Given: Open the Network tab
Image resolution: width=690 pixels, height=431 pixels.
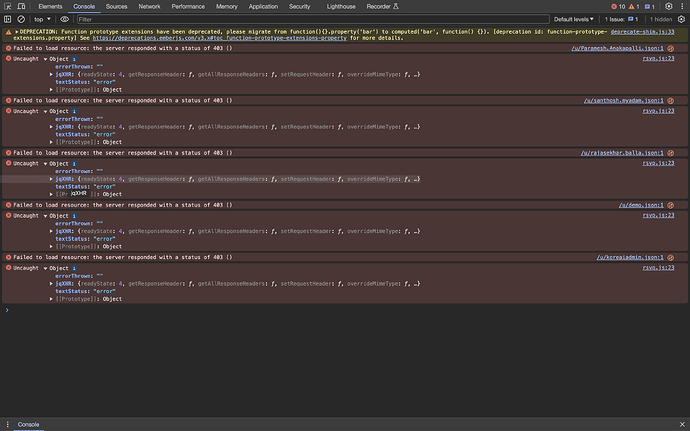Looking at the screenshot, I should click(149, 7).
